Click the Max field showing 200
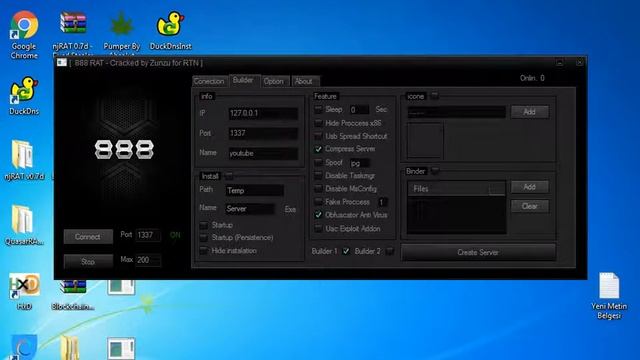Viewport: 640px width, 360px height. coord(148,260)
